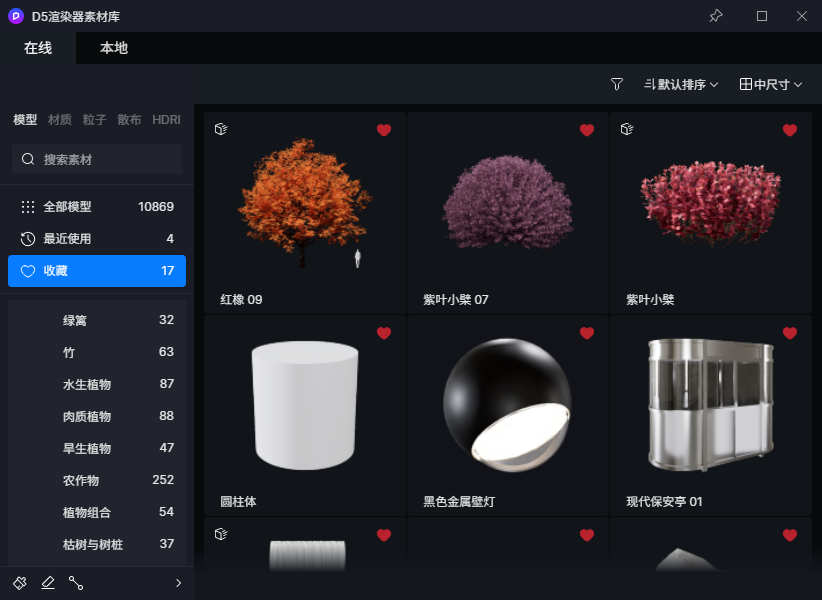The height and width of the screenshot is (600, 822).
Task: Open the 中尺寸 thumbnail size dropdown
Action: pos(771,84)
